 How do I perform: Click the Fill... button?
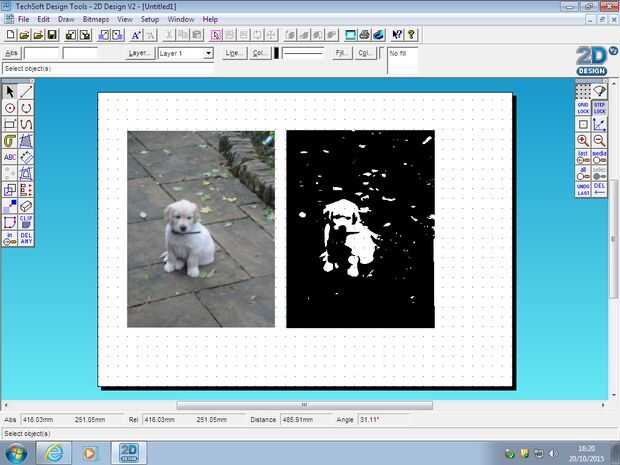pos(341,53)
